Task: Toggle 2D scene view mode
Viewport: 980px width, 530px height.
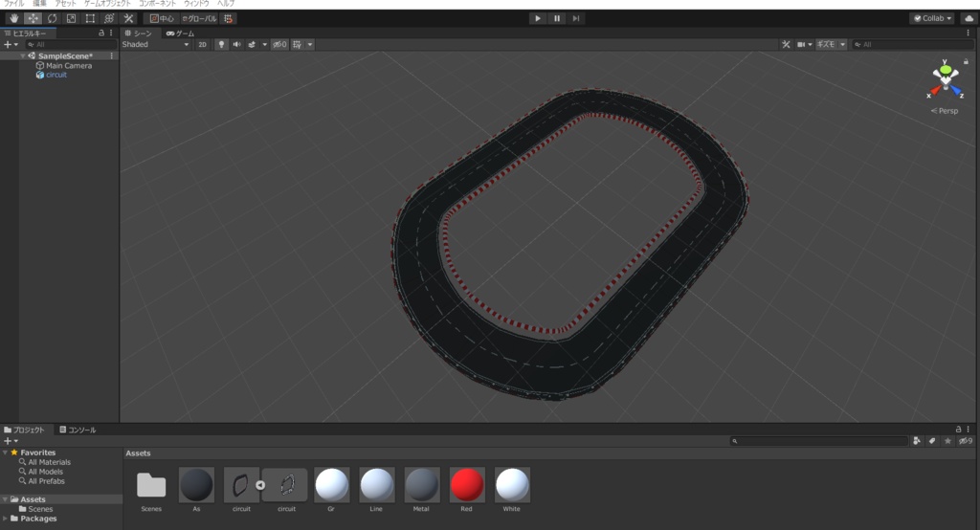Action: [203, 44]
